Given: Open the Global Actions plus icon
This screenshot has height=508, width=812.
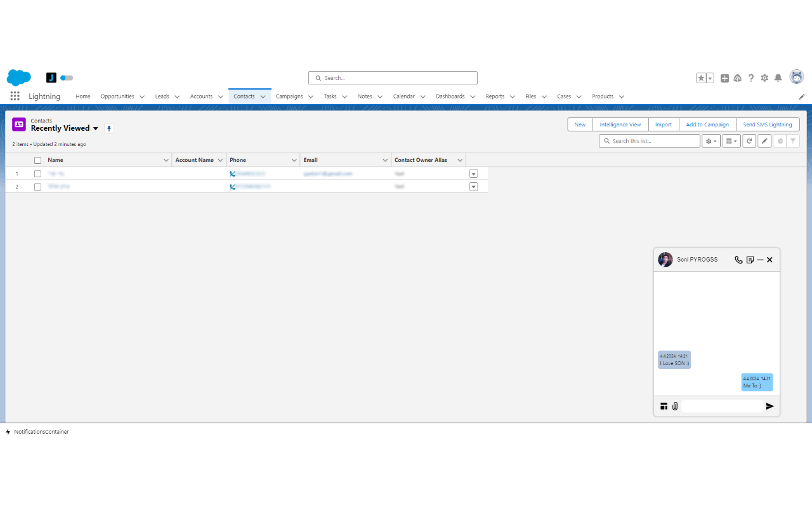Looking at the screenshot, I should [724, 78].
